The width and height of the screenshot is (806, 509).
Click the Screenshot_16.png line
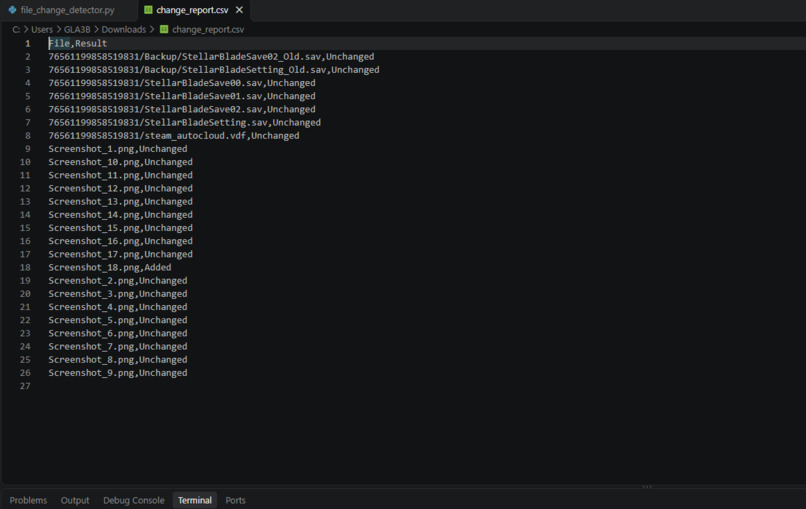click(120, 241)
